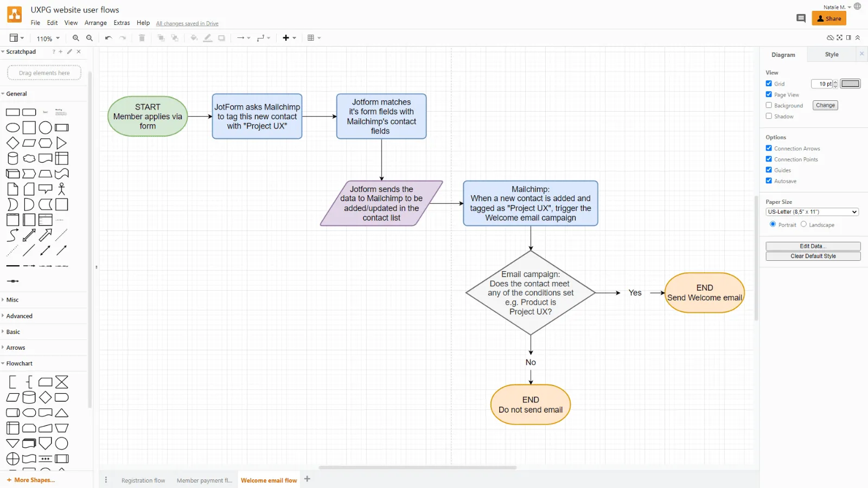Click the delete trash icon

[142, 38]
